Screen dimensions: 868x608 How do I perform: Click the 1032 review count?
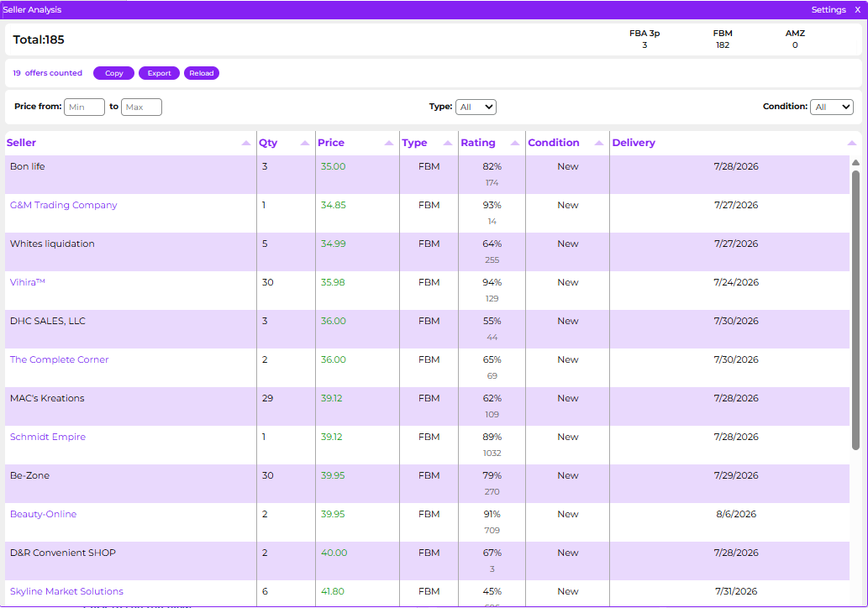click(x=492, y=453)
